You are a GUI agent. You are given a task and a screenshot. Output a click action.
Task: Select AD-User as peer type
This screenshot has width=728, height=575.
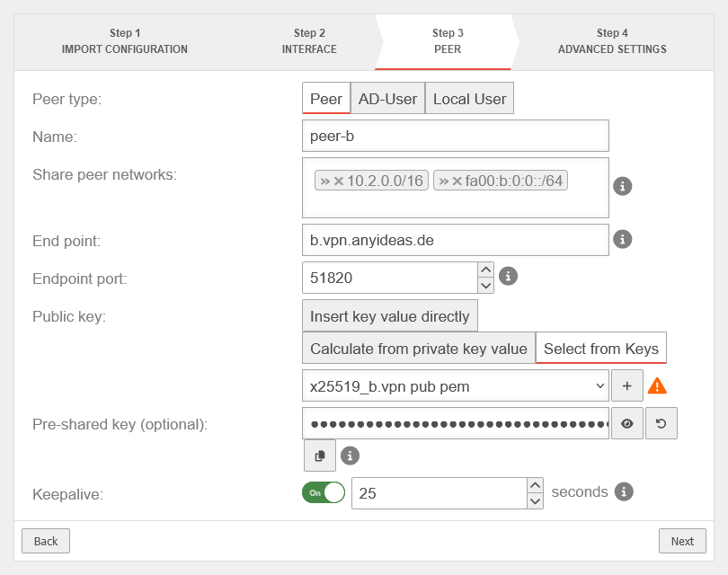pos(387,99)
